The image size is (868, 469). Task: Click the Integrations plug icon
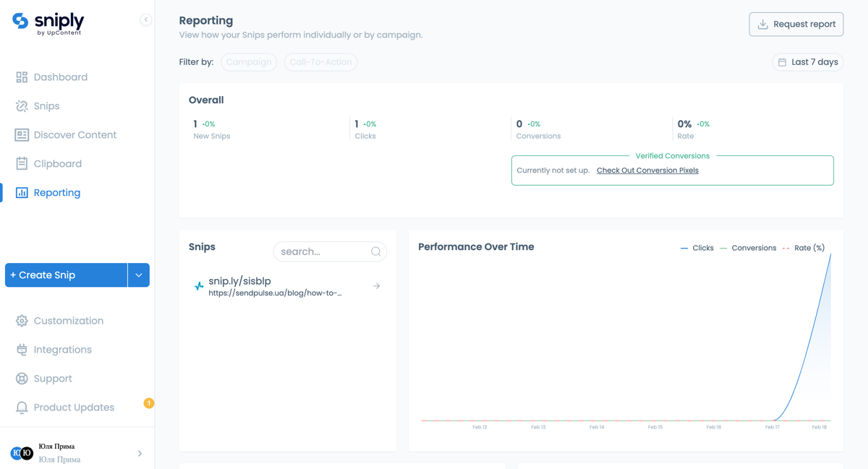tap(22, 350)
